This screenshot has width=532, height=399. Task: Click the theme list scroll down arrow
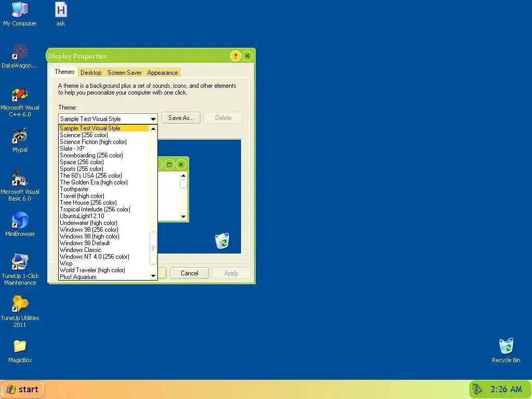click(153, 276)
